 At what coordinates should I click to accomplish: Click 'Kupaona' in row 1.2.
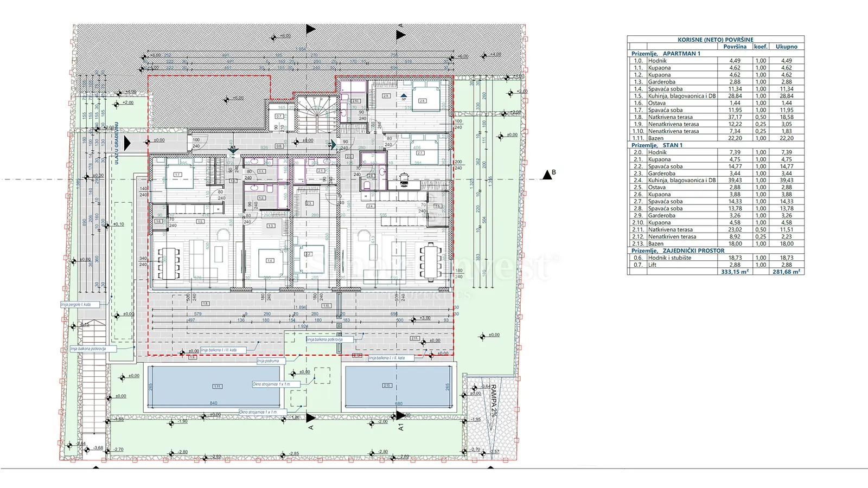click(x=659, y=75)
